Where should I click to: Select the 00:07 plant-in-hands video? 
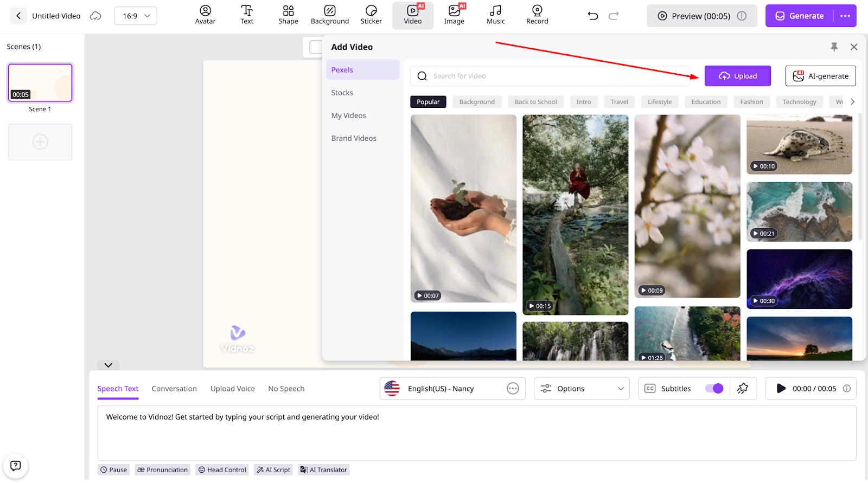(463, 208)
